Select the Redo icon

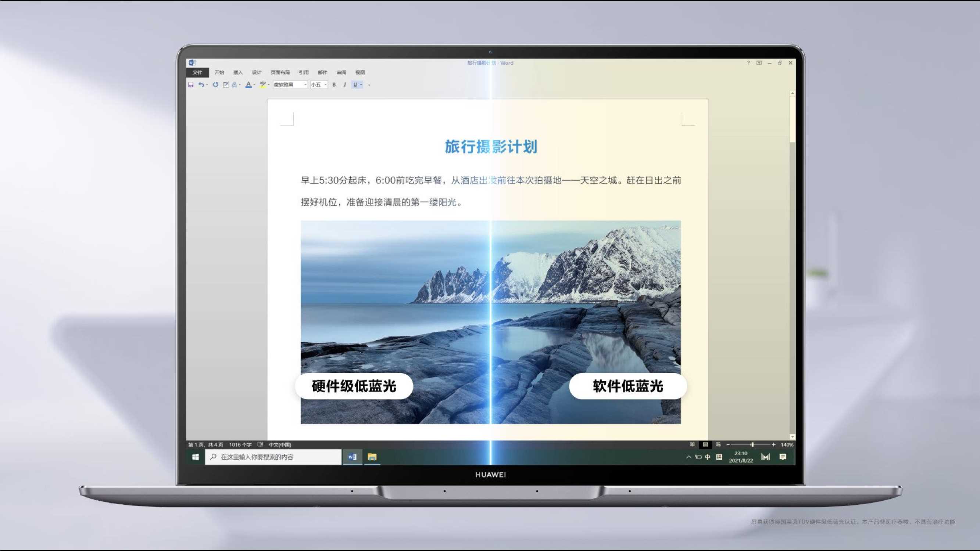coord(216,84)
